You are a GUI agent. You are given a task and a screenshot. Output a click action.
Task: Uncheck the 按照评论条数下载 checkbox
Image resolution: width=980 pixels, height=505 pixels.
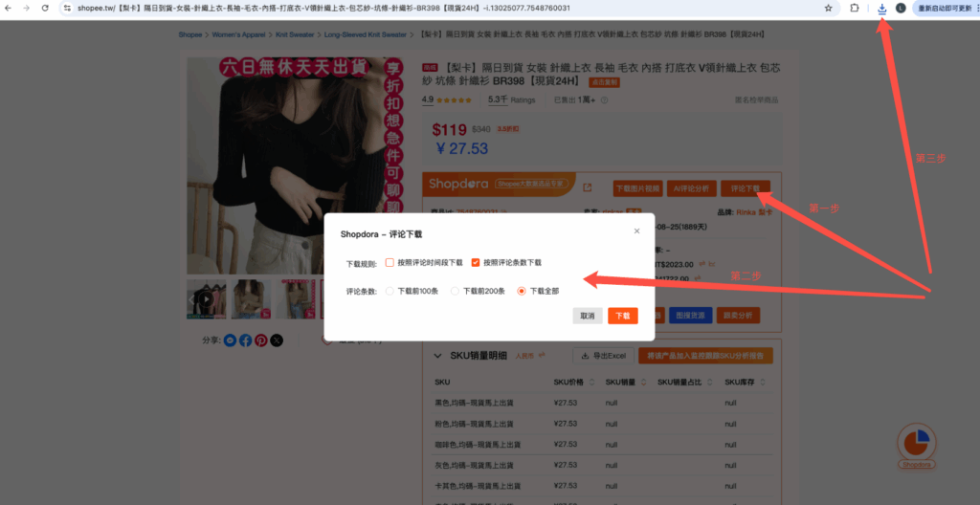click(x=476, y=262)
